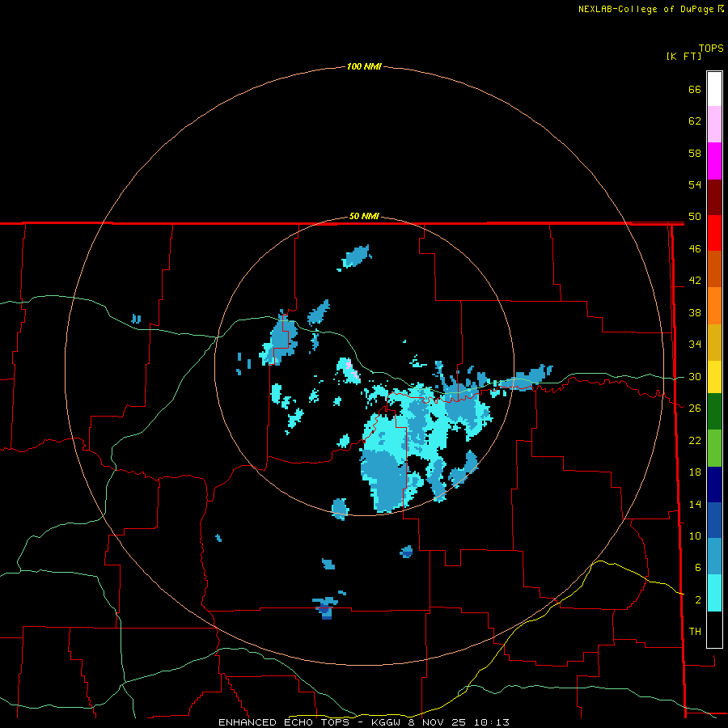This screenshot has width=728, height=728.
Task: Select the black TH threshold legend band
Action: tap(714, 629)
